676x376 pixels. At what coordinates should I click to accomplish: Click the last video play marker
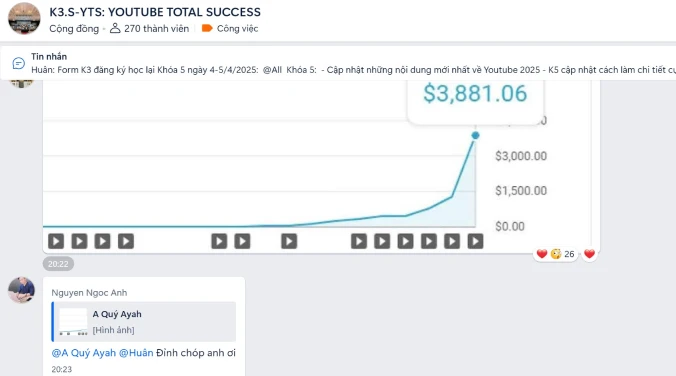point(475,241)
